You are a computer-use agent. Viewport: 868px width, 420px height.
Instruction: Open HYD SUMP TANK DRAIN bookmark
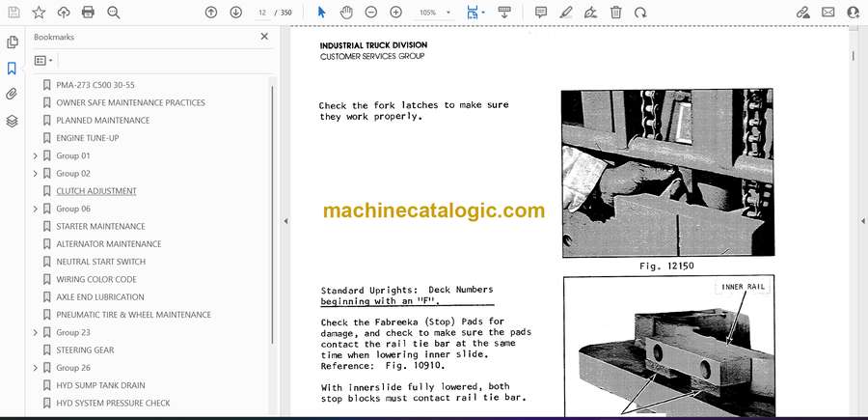100,385
